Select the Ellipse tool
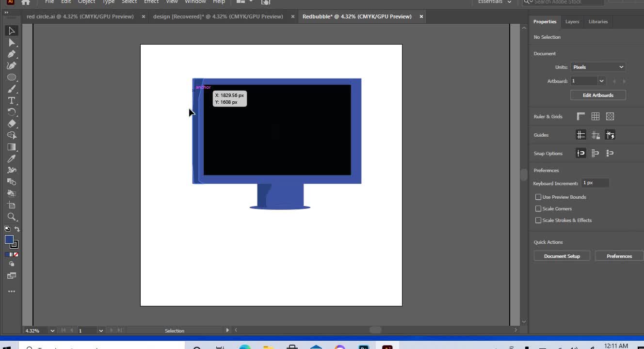The width and height of the screenshot is (644, 349). [12, 78]
